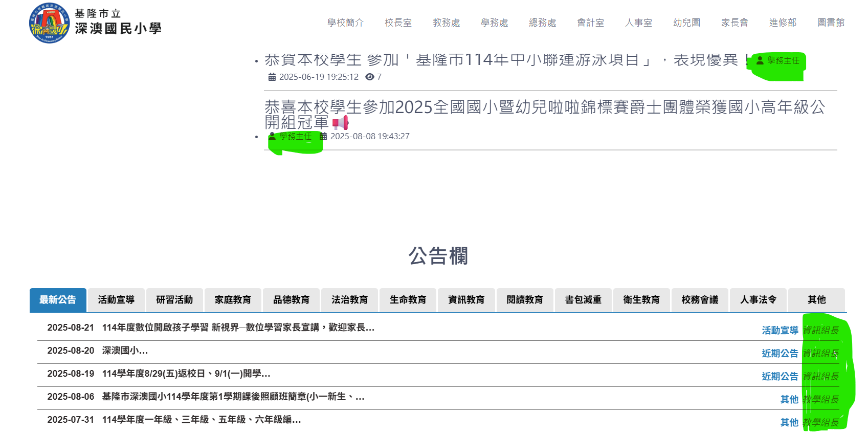868x433 pixels.
Task: Switch to 其他 tab
Action: coord(816,300)
